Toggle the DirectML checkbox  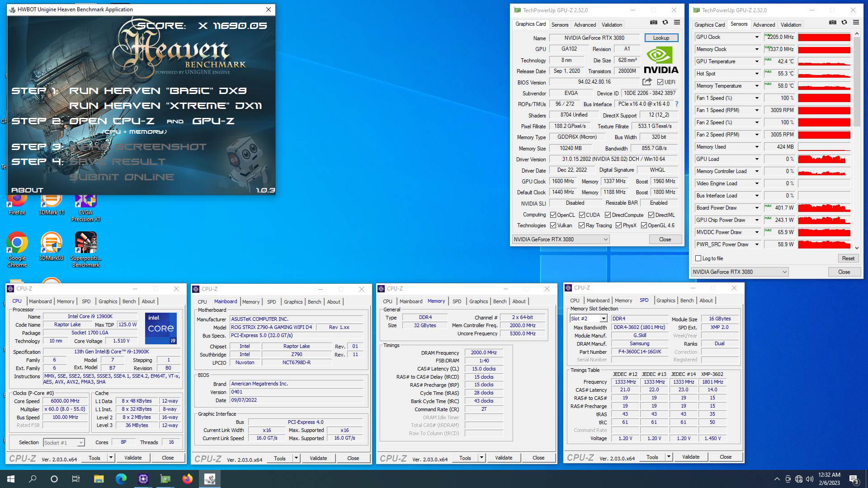pos(651,215)
